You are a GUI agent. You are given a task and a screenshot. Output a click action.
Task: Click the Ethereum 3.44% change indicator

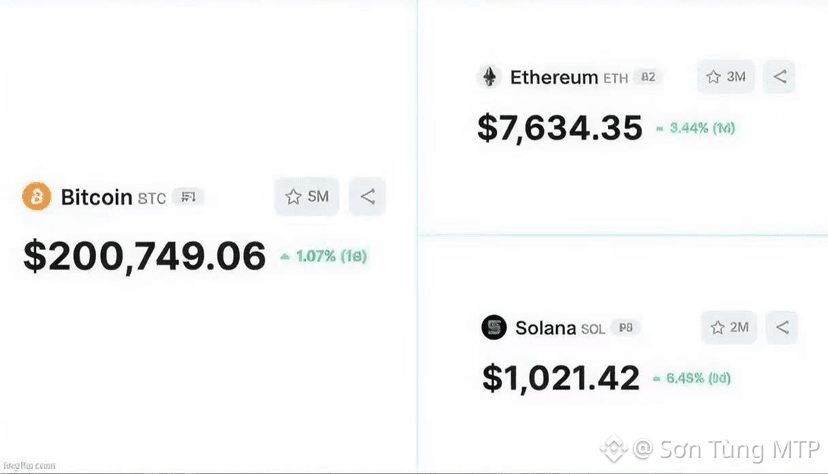(695, 128)
